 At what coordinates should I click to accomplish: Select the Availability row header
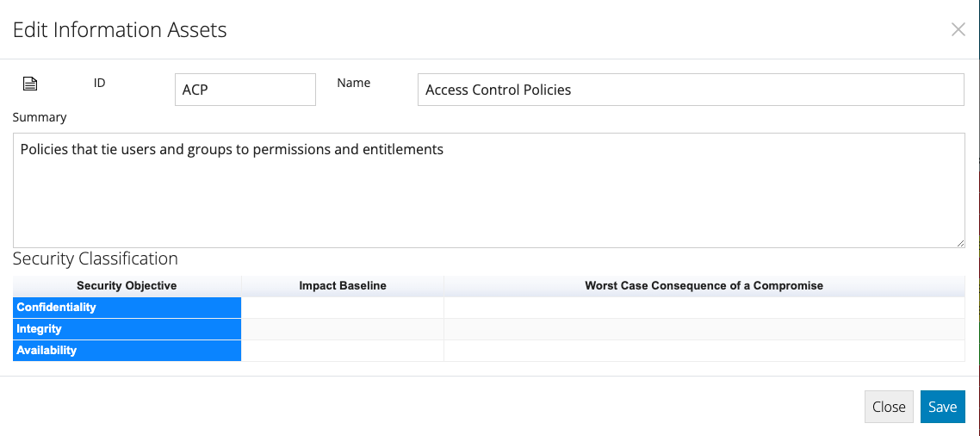[x=127, y=351]
